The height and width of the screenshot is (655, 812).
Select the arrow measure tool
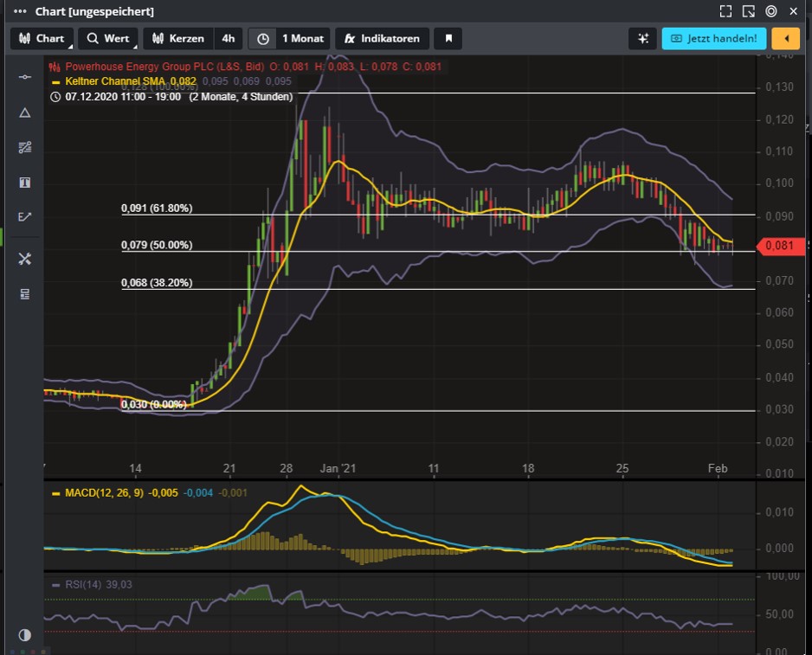pyautogui.click(x=24, y=217)
